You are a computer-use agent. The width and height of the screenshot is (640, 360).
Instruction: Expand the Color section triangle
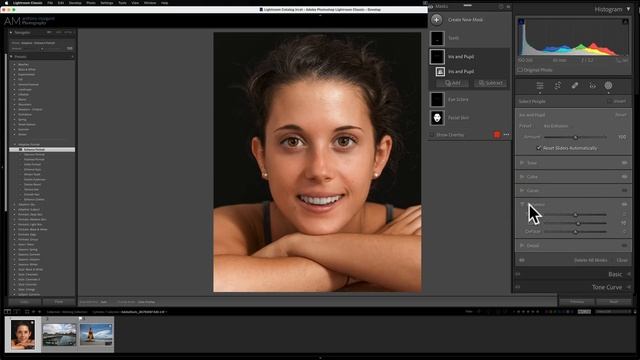(522, 177)
